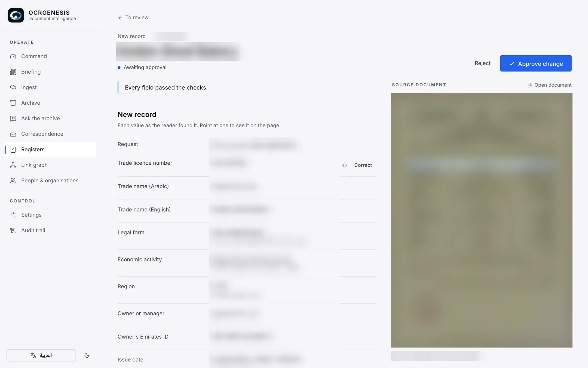
Task: Click the Economic activity field label
Action: pyautogui.click(x=140, y=260)
